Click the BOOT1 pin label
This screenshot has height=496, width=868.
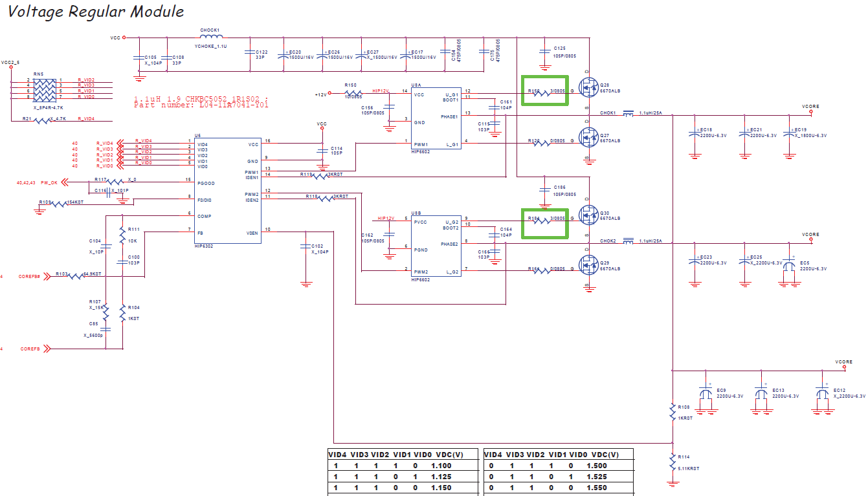point(451,100)
